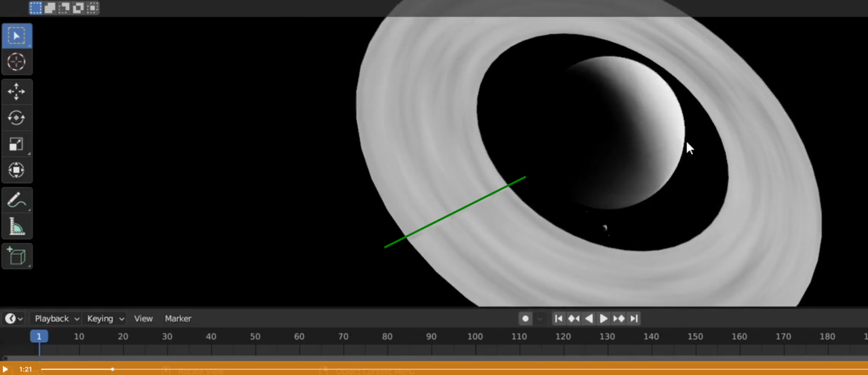Set selection mode to Extend
This screenshot has width=868, height=375.
pos(50,8)
